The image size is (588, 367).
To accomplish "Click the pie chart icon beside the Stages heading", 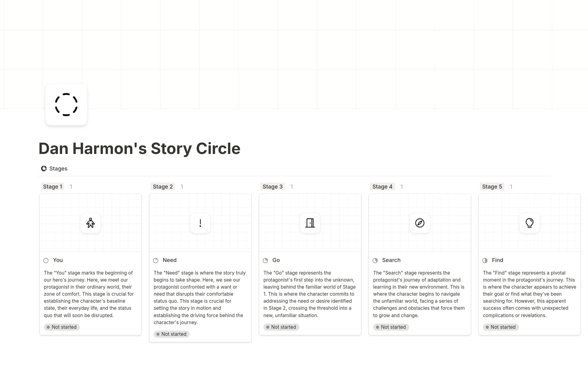I will click(x=44, y=168).
